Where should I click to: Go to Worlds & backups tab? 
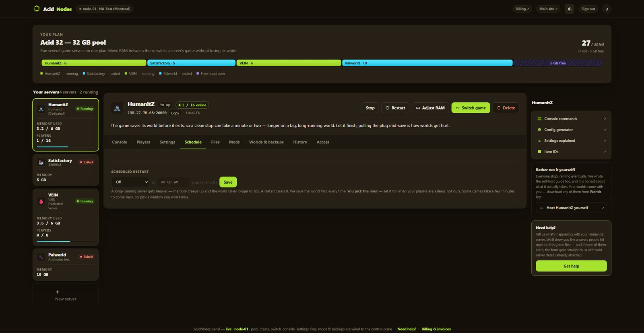coord(266,142)
